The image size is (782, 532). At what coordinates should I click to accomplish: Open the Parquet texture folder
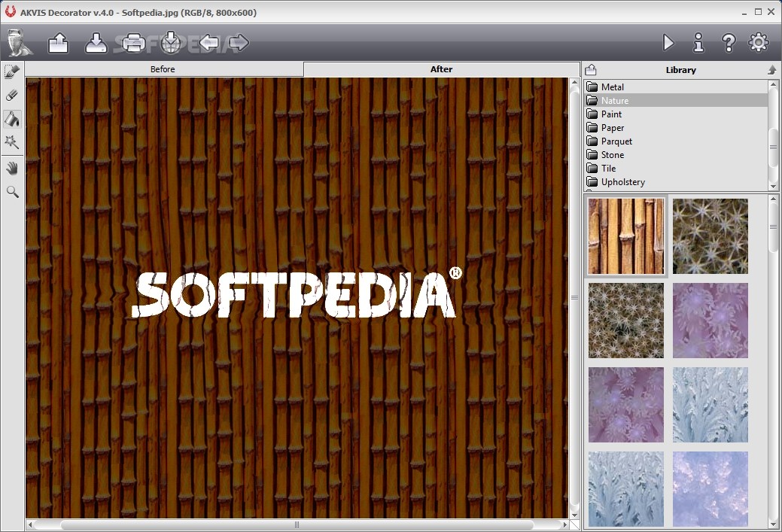676,141
